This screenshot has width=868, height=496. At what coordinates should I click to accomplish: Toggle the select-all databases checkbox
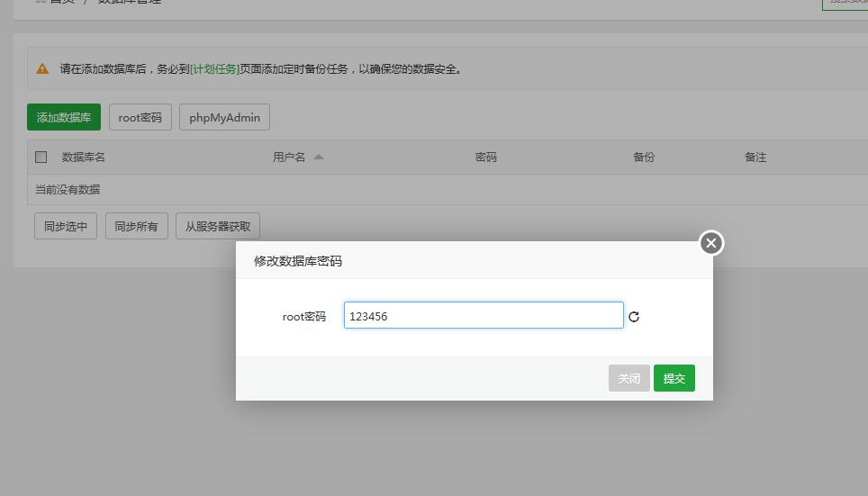coord(41,157)
